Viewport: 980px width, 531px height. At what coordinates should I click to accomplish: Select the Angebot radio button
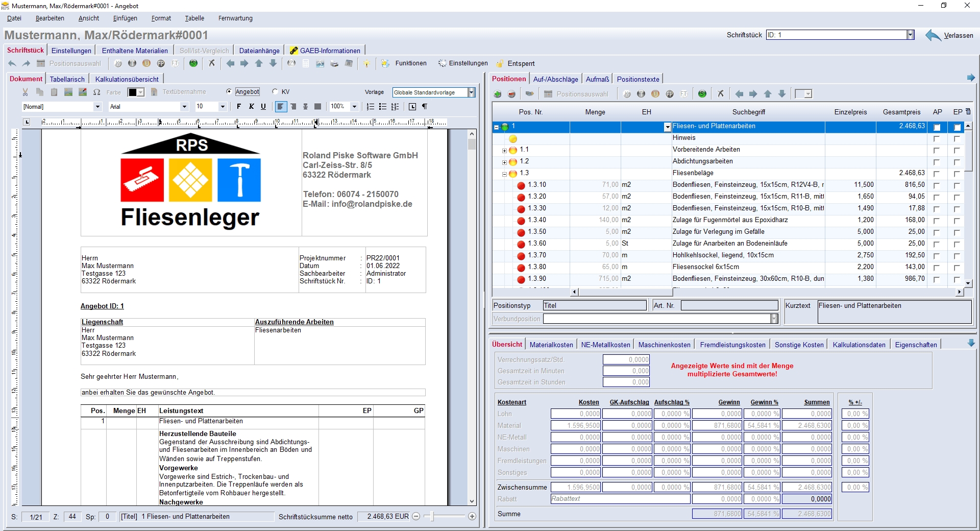point(229,92)
